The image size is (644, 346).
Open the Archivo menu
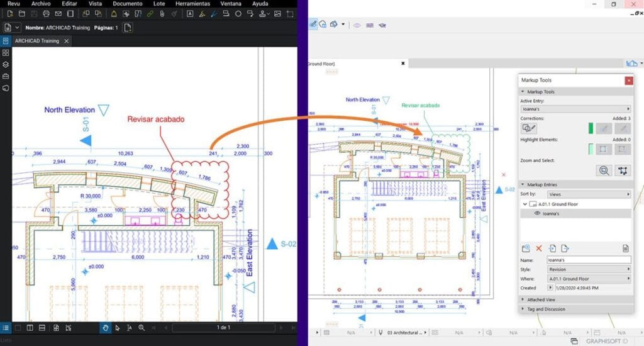(x=41, y=3)
